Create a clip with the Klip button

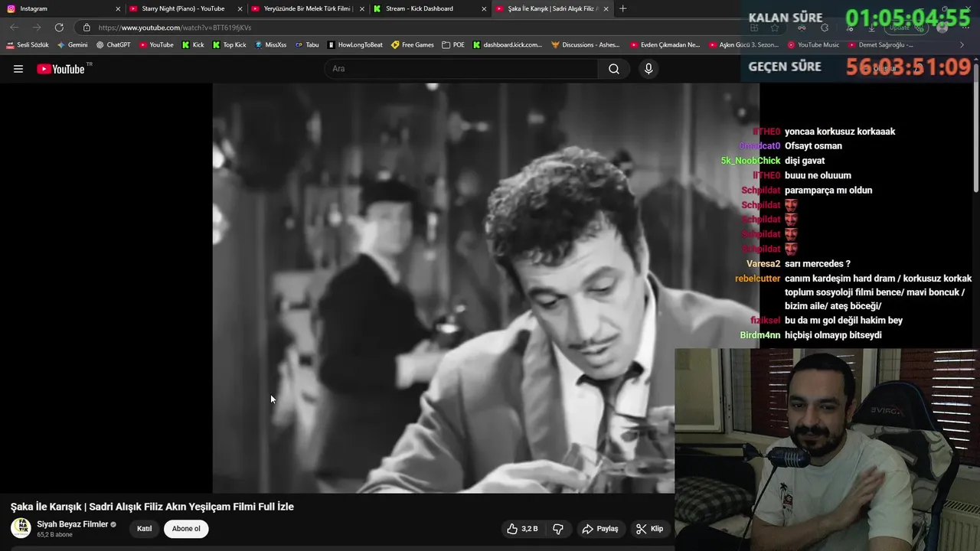[649, 529]
